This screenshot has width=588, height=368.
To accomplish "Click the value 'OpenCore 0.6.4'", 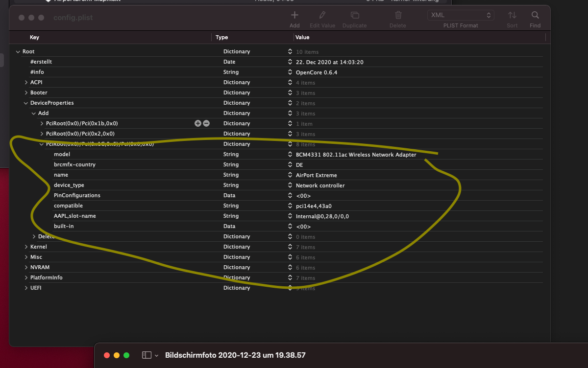I will click(317, 72).
